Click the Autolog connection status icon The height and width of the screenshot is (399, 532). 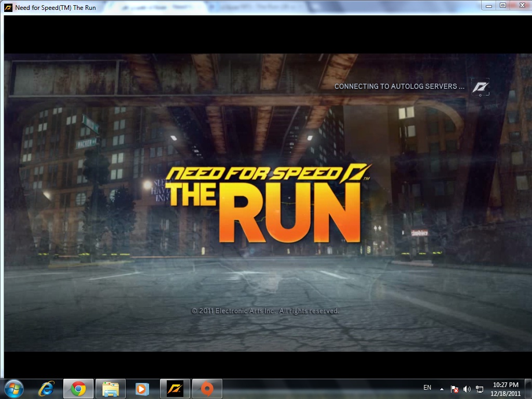click(481, 87)
